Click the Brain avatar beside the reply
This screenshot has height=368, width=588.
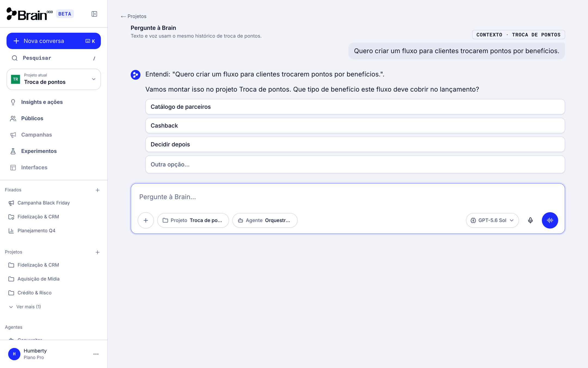coord(136,75)
